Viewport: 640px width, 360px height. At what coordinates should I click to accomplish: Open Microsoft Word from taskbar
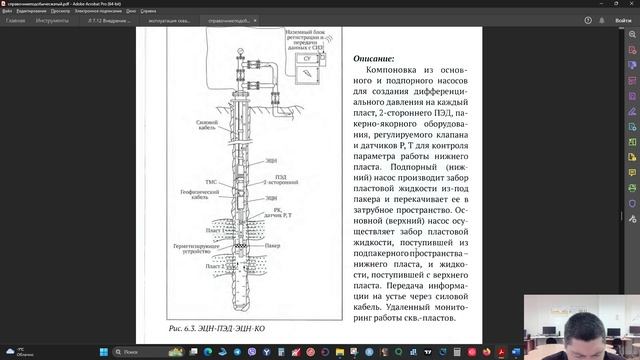pos(516,352)
